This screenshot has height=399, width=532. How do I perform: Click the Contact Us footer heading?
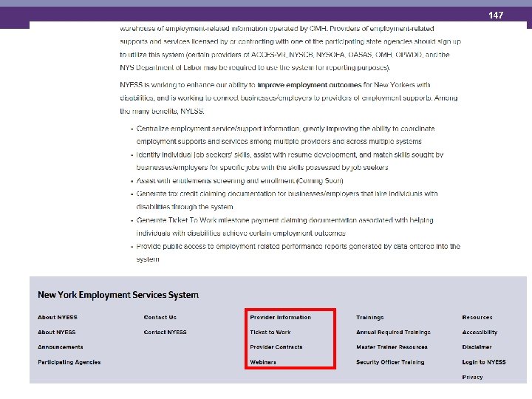point(160,317)
